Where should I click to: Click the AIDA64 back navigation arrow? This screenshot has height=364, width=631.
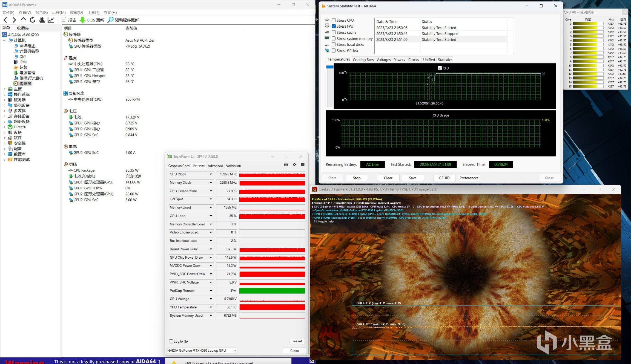5,20
